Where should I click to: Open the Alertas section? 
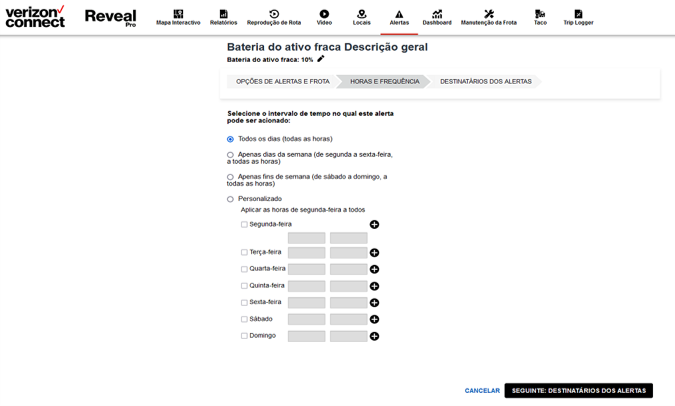click(399, 18)
